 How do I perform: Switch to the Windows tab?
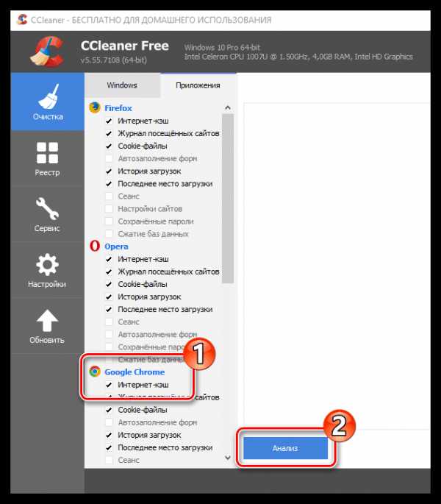point(122,85)
